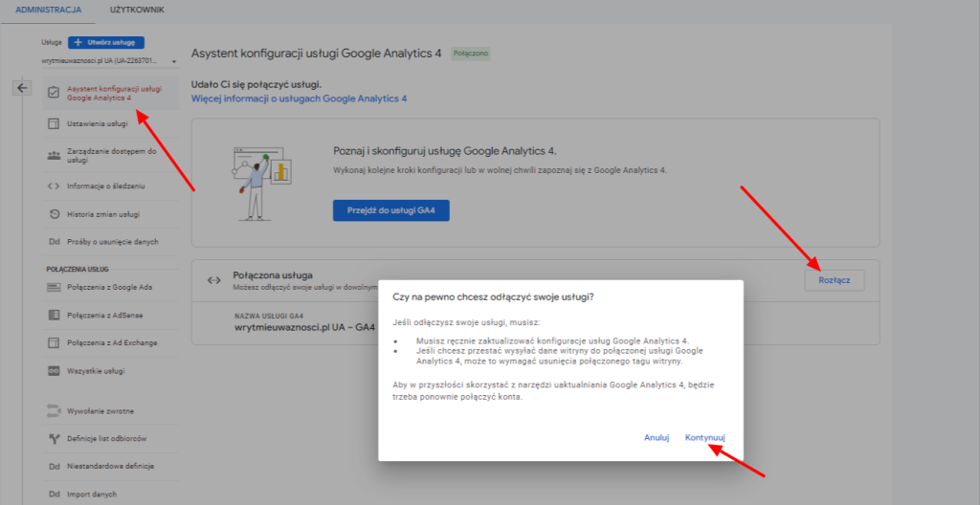Click the Dd icon beside Prośby o usunięcie danych
980x505 pixels.
54,242
